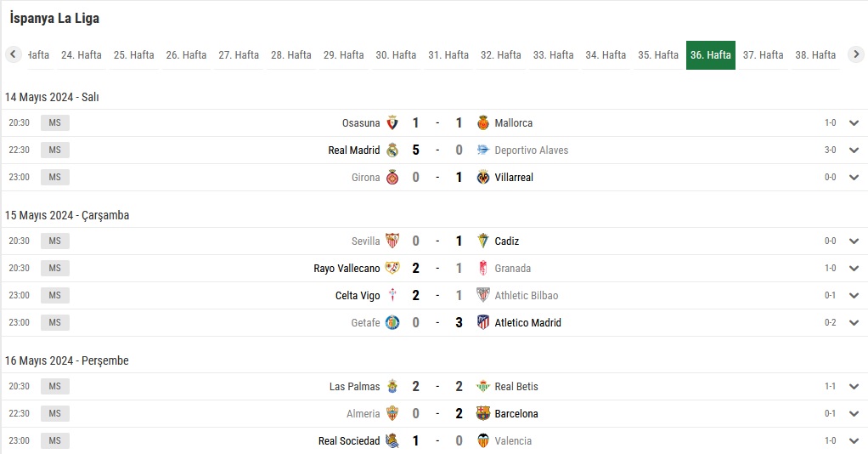This screenshot has width=868, height=454.
Task: Open the 35. Hafta tab
Action: coord(658,55)
